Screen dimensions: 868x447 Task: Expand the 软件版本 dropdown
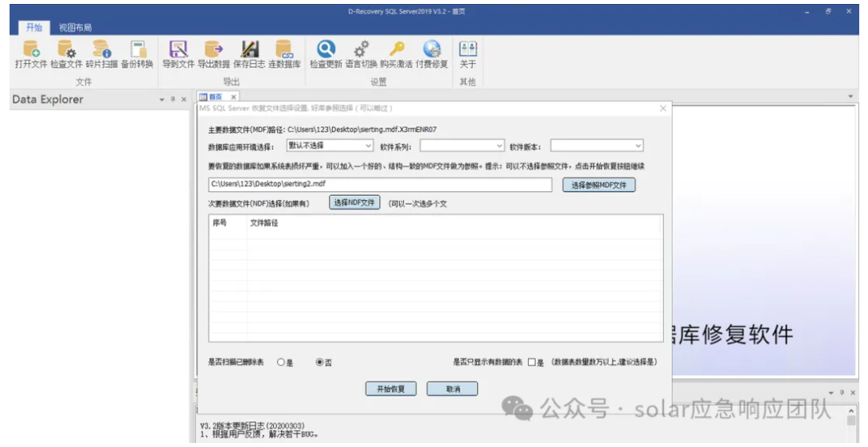(596, 146)
